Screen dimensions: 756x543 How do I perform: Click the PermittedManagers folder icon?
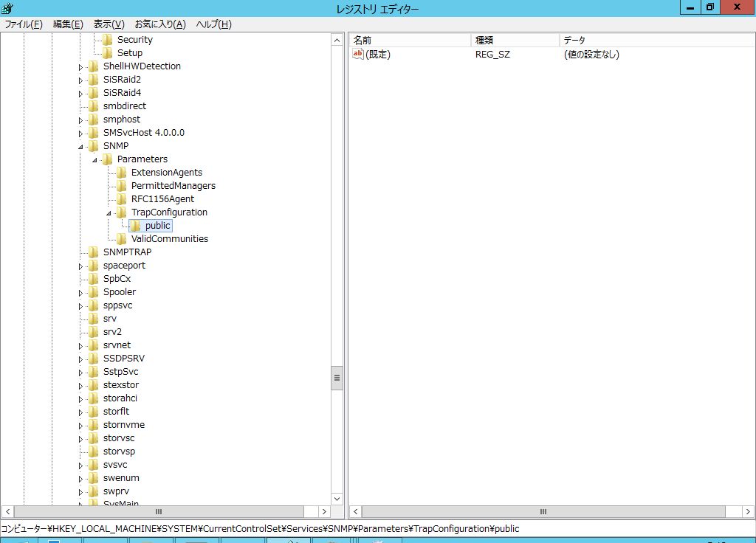pos(122,185)
